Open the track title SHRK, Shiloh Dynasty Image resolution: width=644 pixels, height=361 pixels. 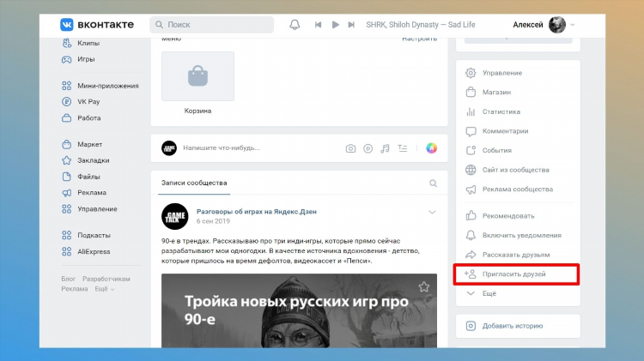tap(421, 25)
